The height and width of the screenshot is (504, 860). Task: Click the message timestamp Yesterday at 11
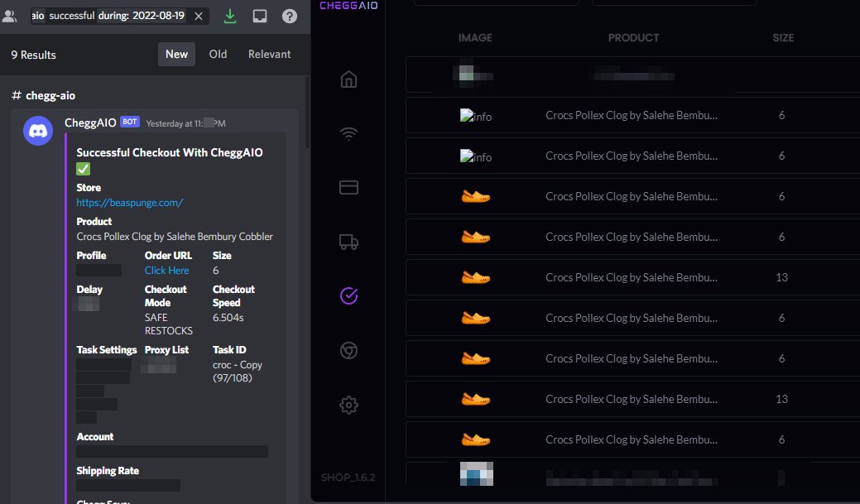click(185, 123)
